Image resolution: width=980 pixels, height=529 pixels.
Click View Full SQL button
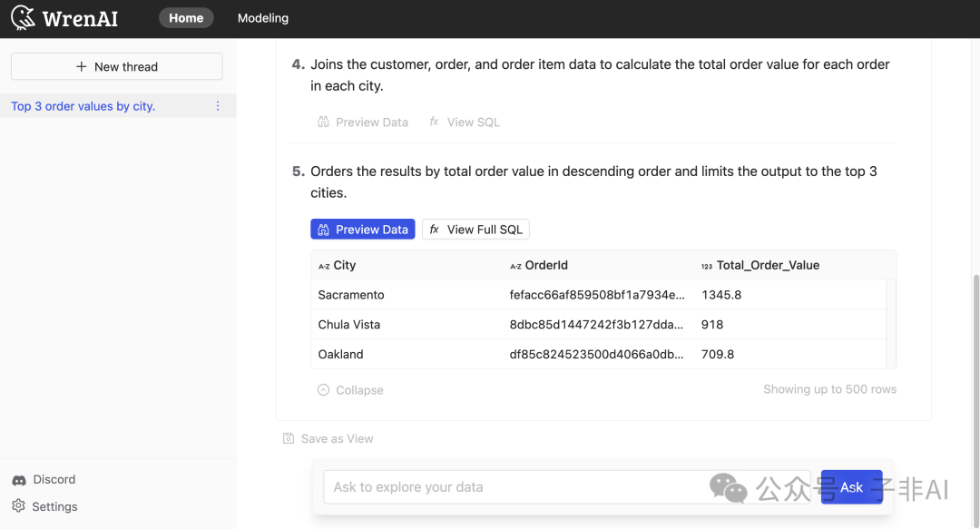click(475, 230)
